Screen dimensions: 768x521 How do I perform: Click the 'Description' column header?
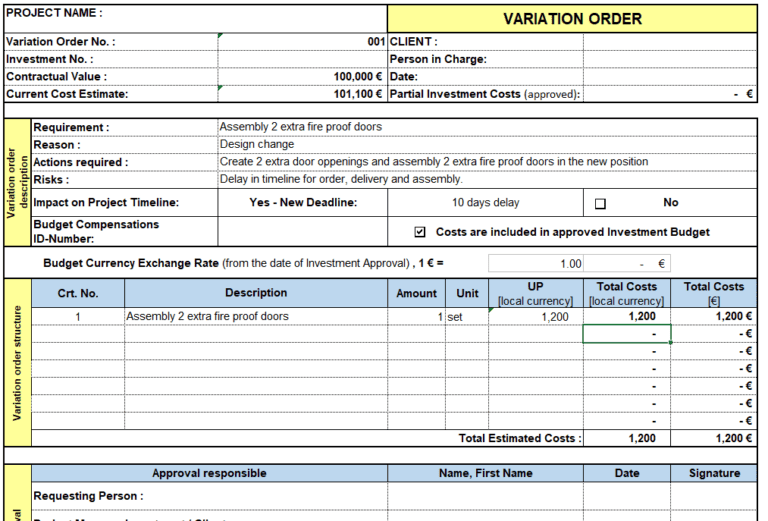[256, 293]
